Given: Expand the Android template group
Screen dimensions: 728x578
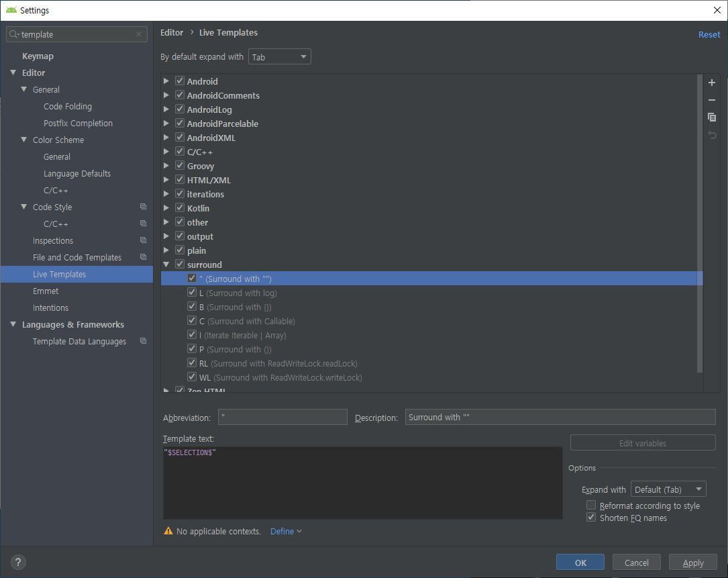Looking at the screenshot, I should pos(166,81).
